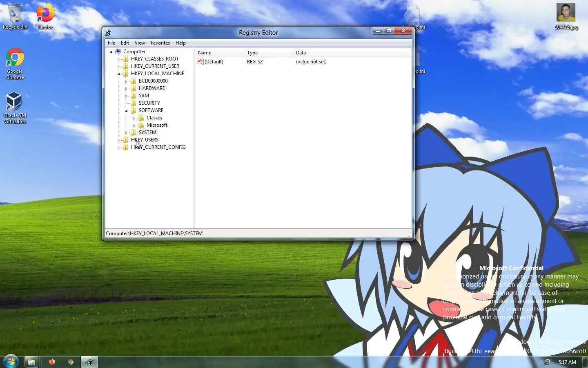Launch Chrome from the taskbar
The image size is (588, 368).
pyautogui.click(x=71, y=362)
